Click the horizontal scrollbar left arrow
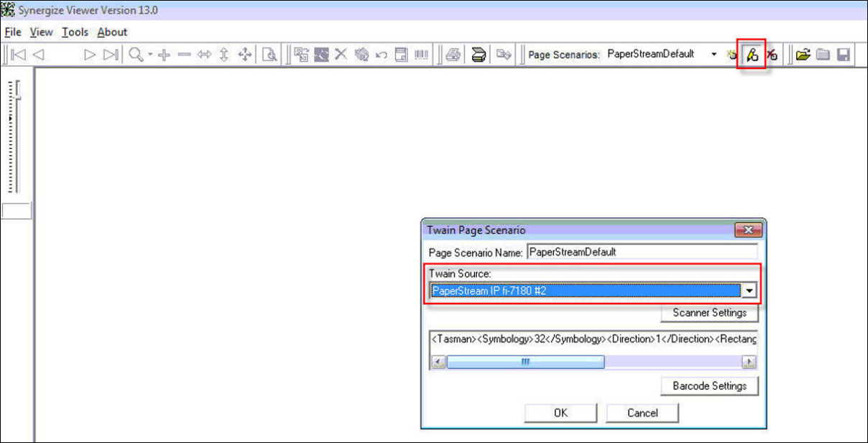This screenshot has height=443, width=868. pos(438,363)
